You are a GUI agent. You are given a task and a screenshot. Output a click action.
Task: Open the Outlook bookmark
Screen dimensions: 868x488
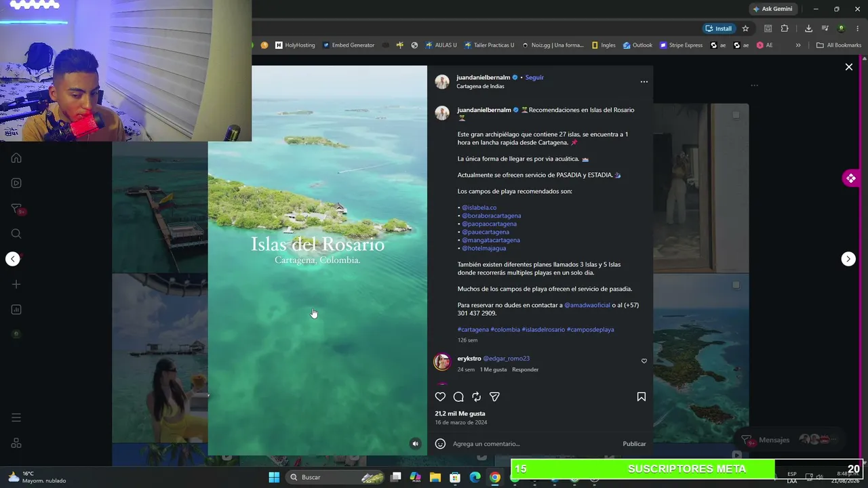637,45
